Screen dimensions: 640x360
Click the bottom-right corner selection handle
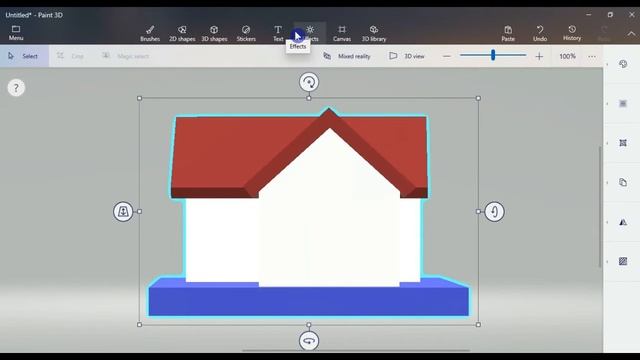point(478,324)
